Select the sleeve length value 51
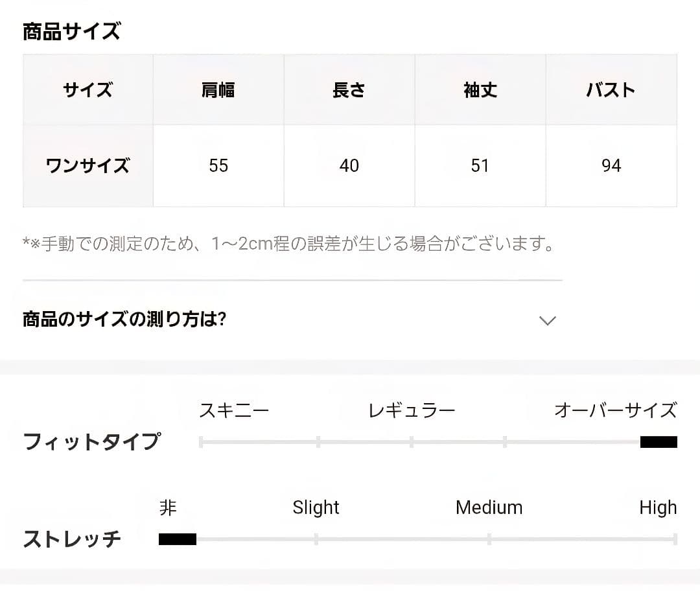The image size is (700, 595). (x=480, y=166)
